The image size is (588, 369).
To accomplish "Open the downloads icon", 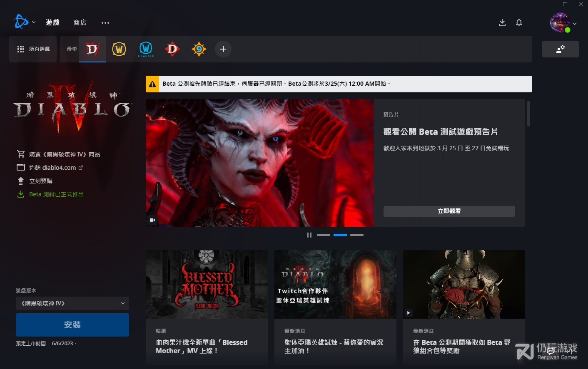I will pyautogui.click(x=502, y=22).
